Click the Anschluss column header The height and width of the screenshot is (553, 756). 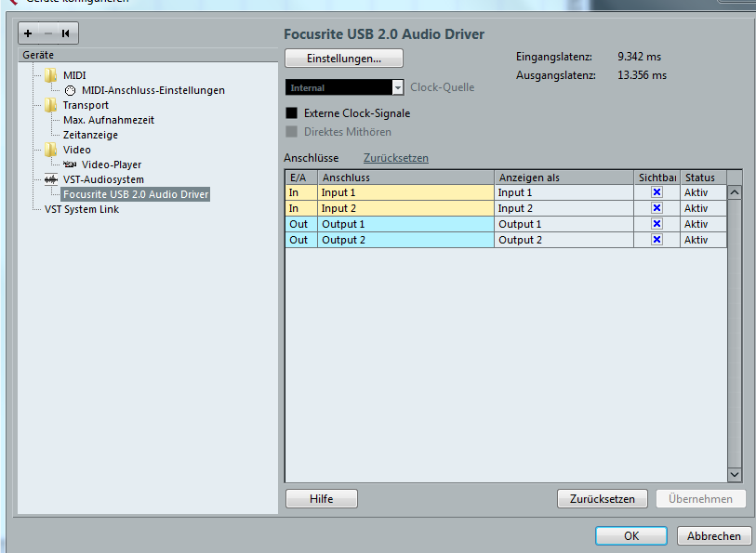pyautogui.click(x=406, y=178)
